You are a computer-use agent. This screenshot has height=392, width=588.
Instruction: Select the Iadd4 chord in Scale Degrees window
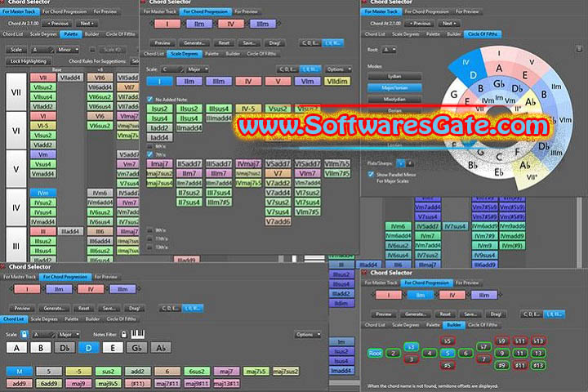point(160,138)
